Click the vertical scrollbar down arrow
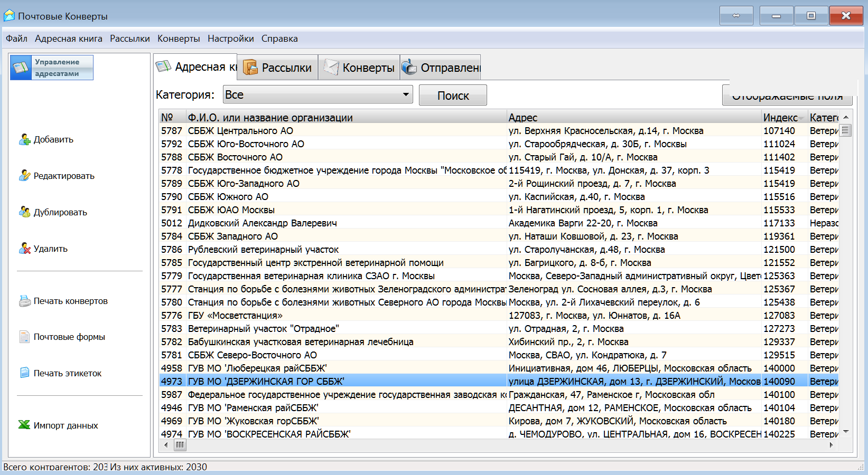 tap(846, 432)
